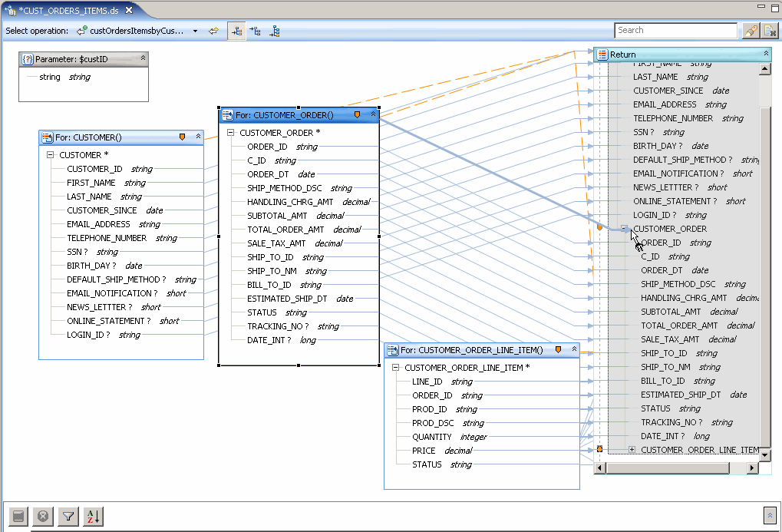
Task: Click the orange marker on For: CUSTOMER()
Action: coord(183,137)
